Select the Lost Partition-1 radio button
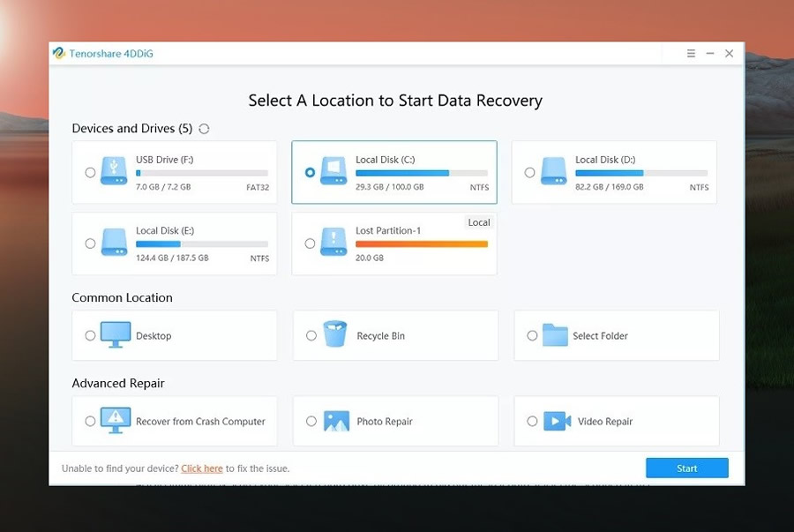The image size is (794, 532). (x=310, y=244)
